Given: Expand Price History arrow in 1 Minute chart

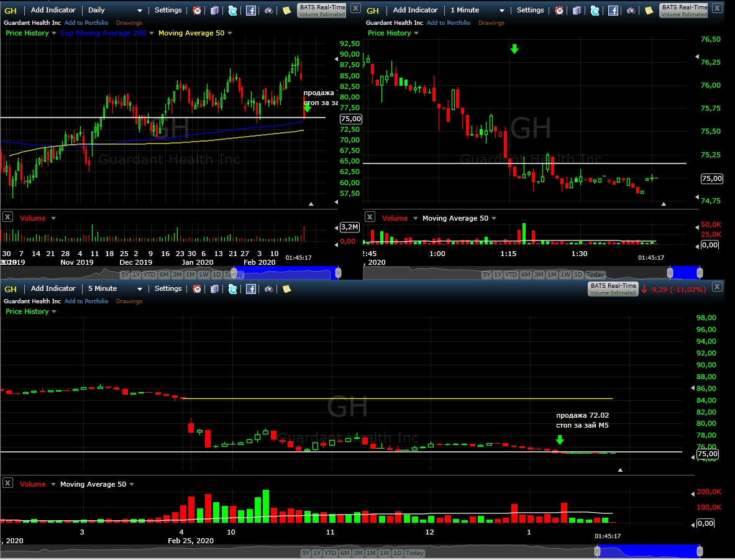Looking at the screenshot, I should pyautogui.click(x=416, y=34).
